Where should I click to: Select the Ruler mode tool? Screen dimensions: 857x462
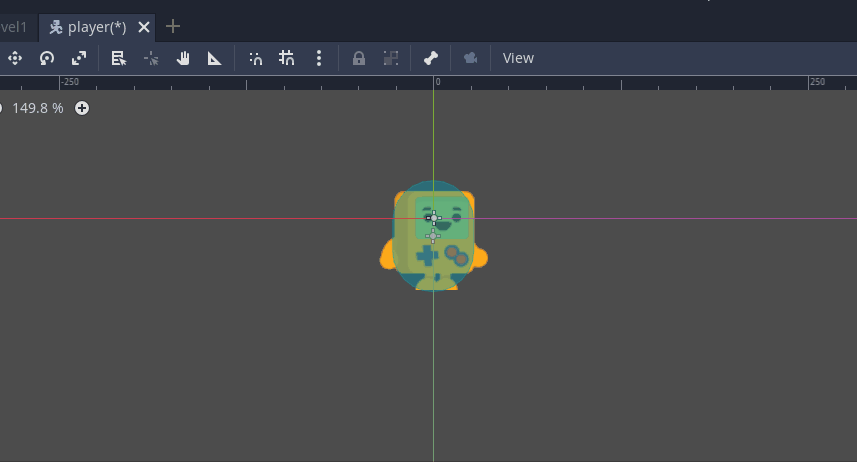[214, 58]
